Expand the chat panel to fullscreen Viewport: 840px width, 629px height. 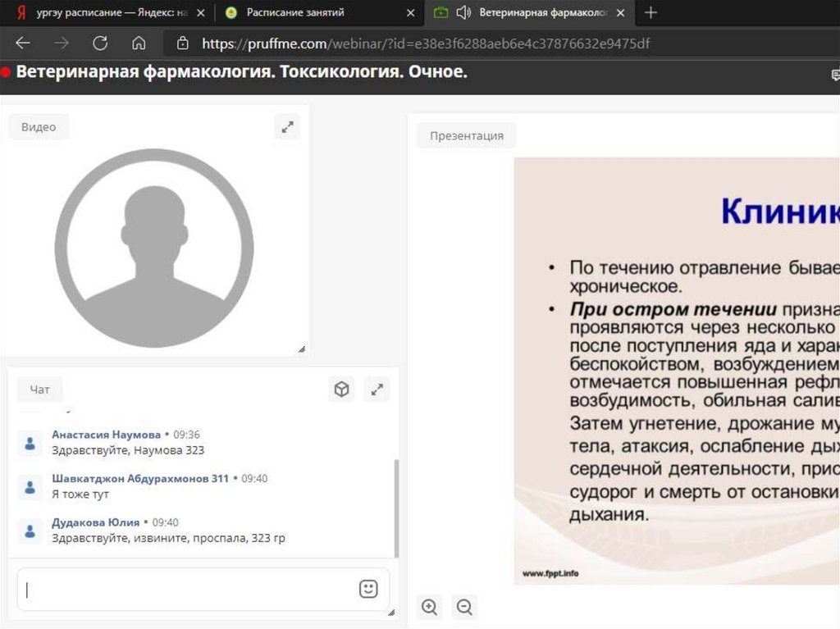(377, 390)
